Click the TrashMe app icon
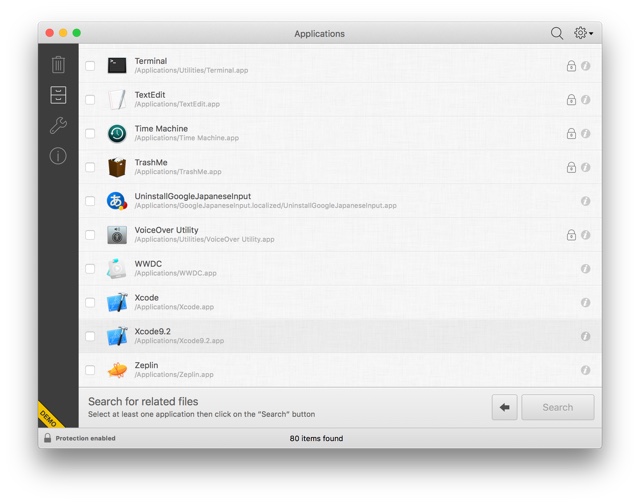The image size is (640, 503). coord(117,167)
